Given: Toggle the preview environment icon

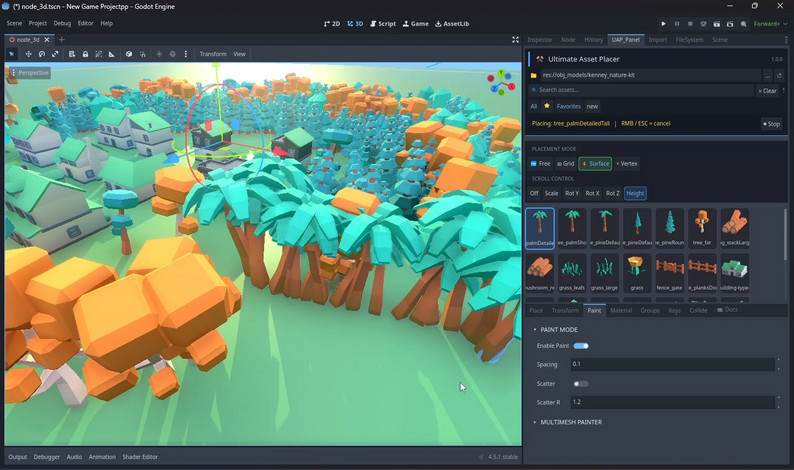Looking at the screenshot, I should tap(173, 54).
